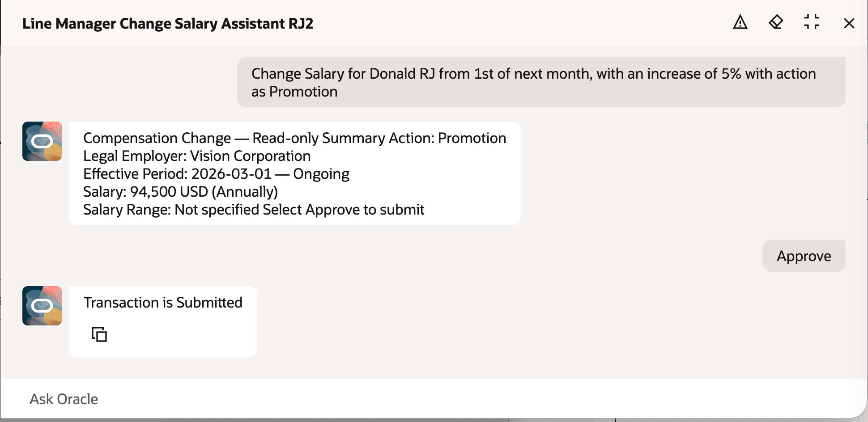Close the salary assistant panel
The height and width of the screenshot is (422, 868).
848,23
